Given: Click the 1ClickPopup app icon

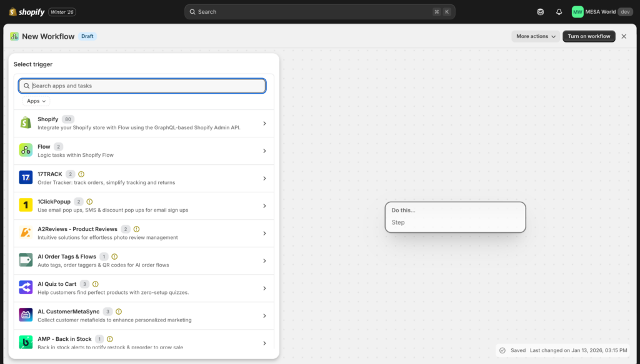Looking at the screenshot, I should (x=26, y=205).
